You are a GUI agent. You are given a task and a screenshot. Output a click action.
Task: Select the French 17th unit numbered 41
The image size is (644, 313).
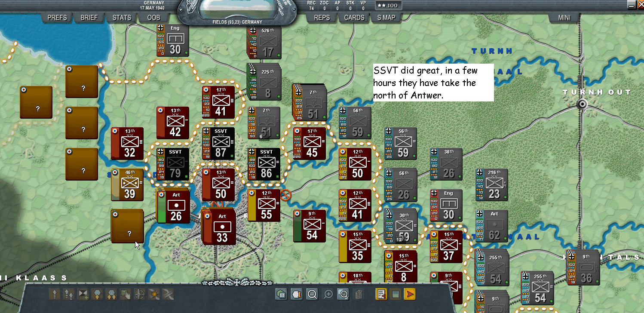tap(219, 102)
